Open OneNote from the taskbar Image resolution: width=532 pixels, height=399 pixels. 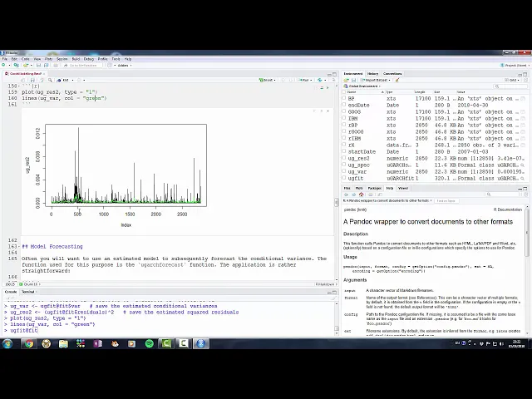click(x=98, y=343)
